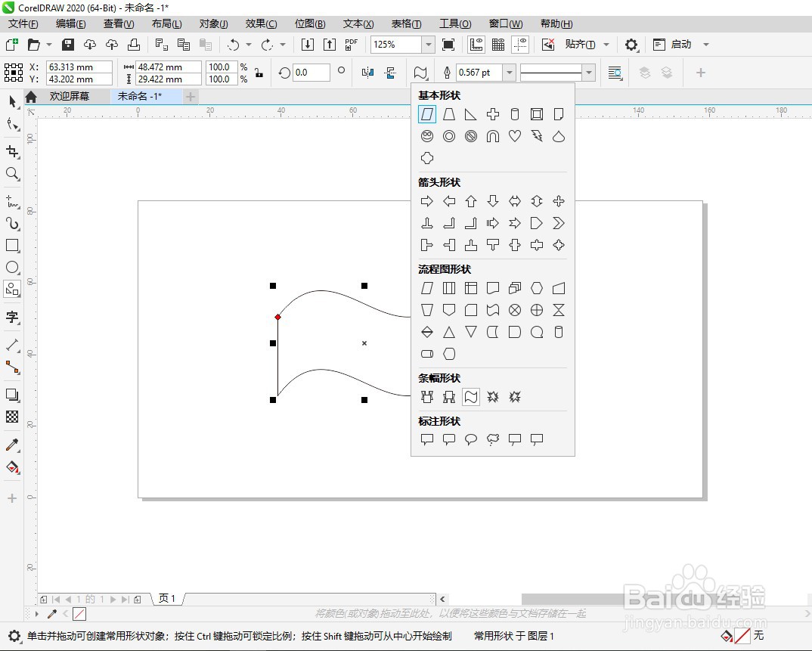Select the Transparency checkerboard tool
The width and height of the screenshot is (812, 651).
[12, 417]
